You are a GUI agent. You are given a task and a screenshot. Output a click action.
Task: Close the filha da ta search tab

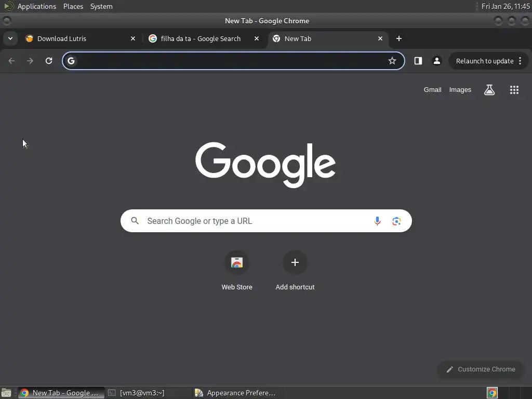pos(257,38)
